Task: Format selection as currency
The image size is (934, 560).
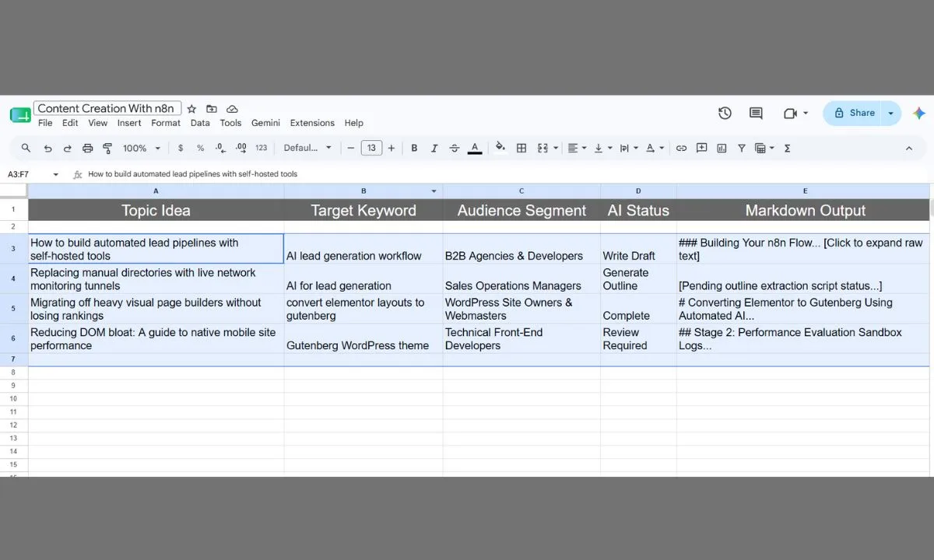Action: pyautogui.click(x=181, y=148)
